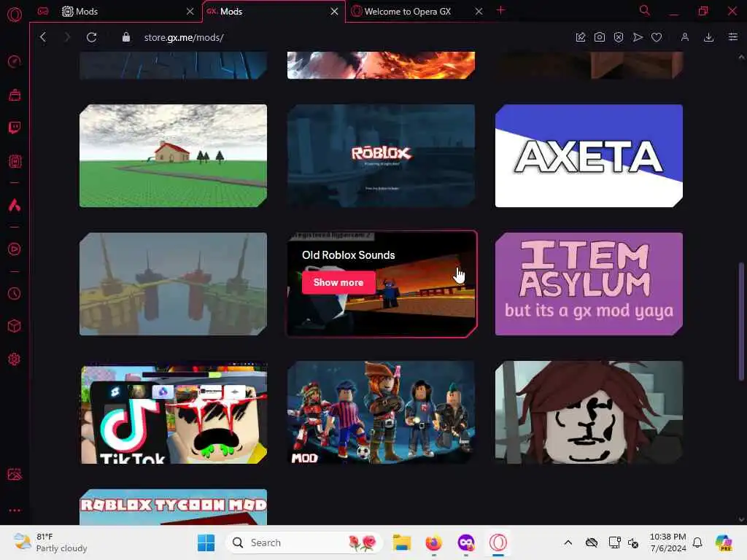Open the ITEM ASYLUM mod card
This screenshot has height=560, width=747.
[589, 284]
